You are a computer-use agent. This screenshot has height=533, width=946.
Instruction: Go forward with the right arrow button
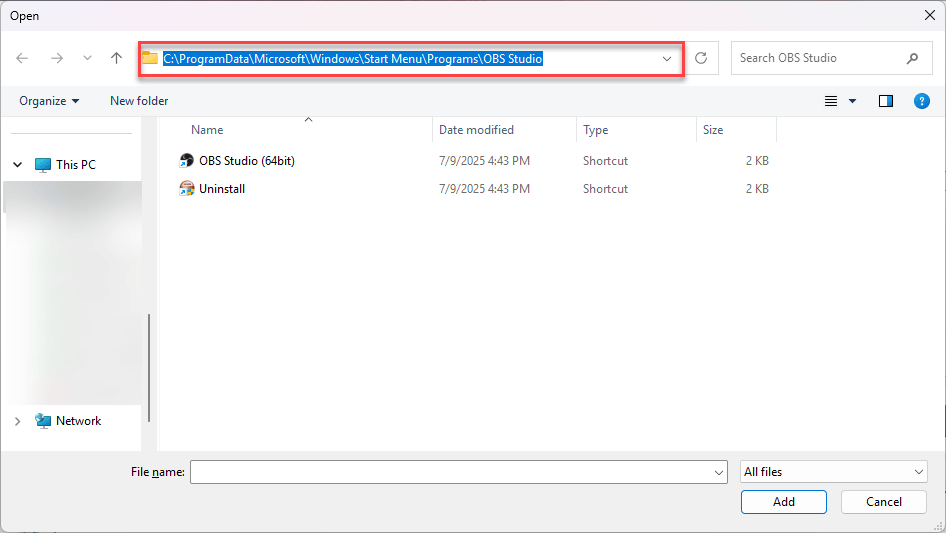[x=57, y=58]
